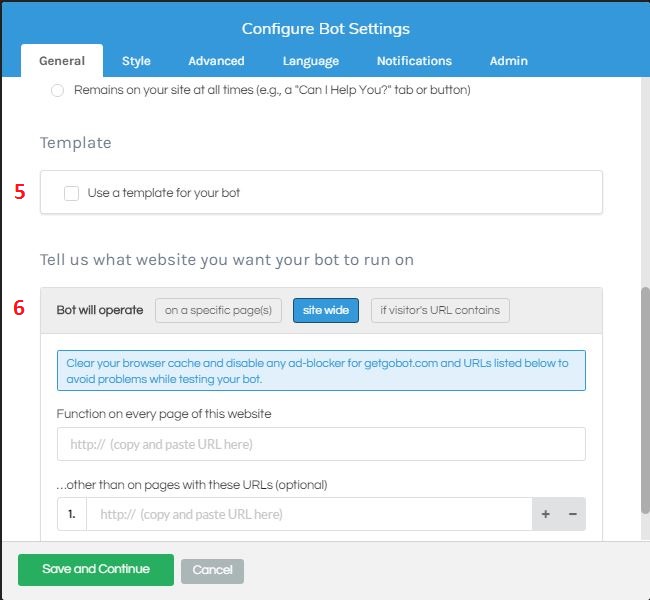Add another excluded URL row with plus

(x=546, y=514)
